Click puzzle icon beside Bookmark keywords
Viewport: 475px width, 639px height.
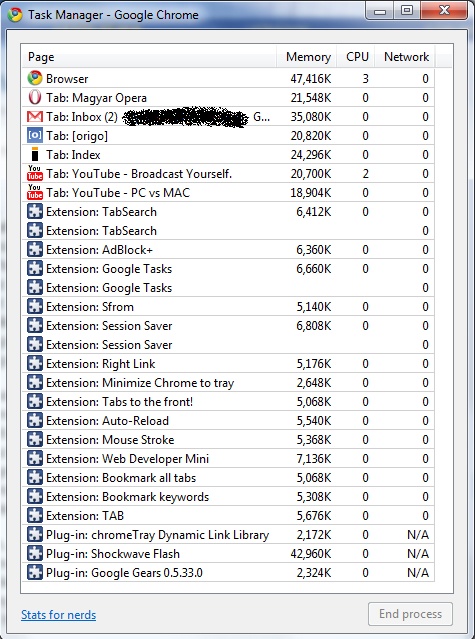pos(35,496)
